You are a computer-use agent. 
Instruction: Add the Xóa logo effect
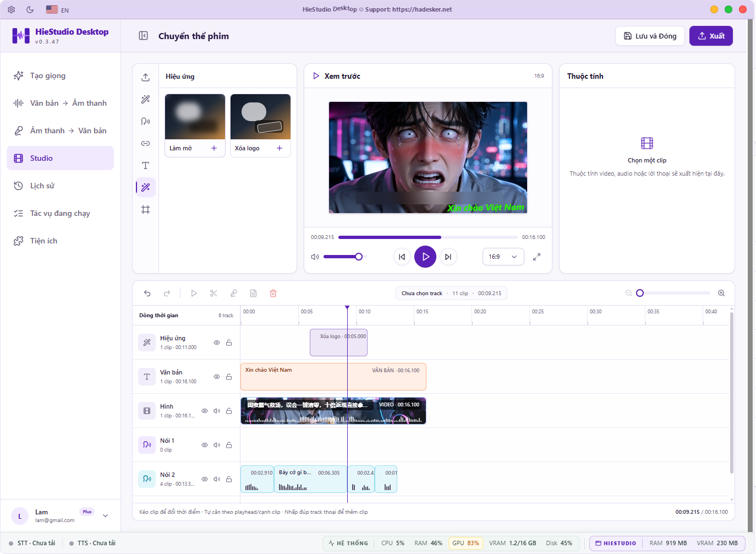280,148
